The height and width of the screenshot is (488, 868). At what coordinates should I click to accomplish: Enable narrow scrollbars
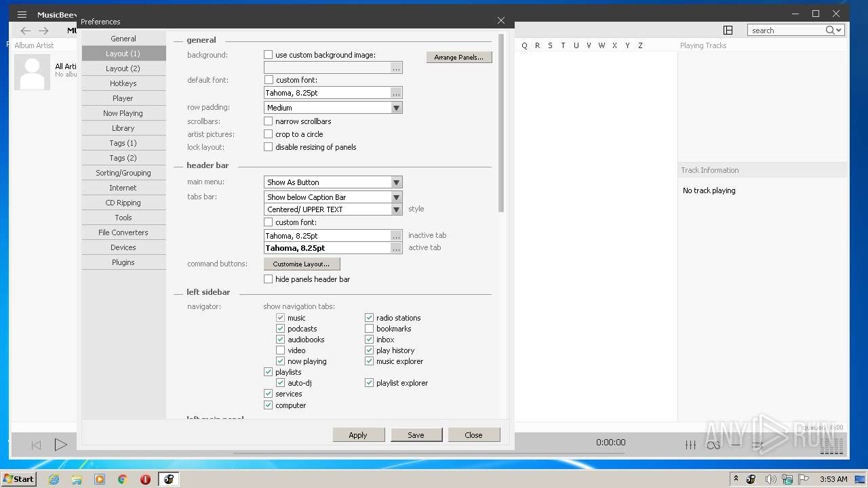tap(269, 121)
